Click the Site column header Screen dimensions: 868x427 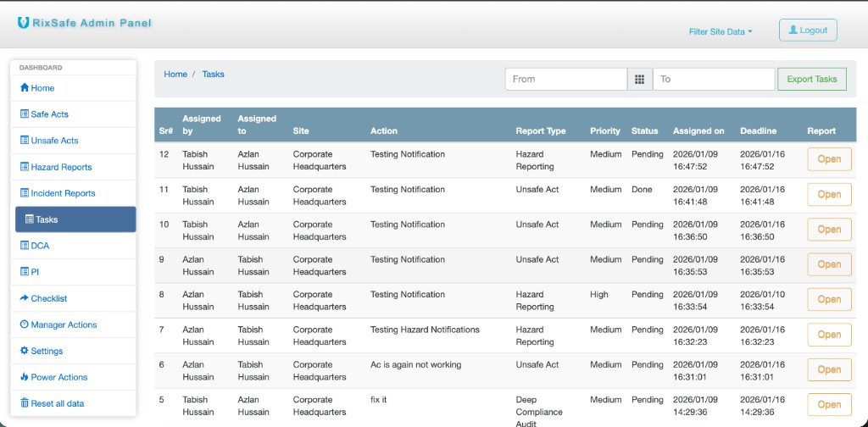click(301, 131)
